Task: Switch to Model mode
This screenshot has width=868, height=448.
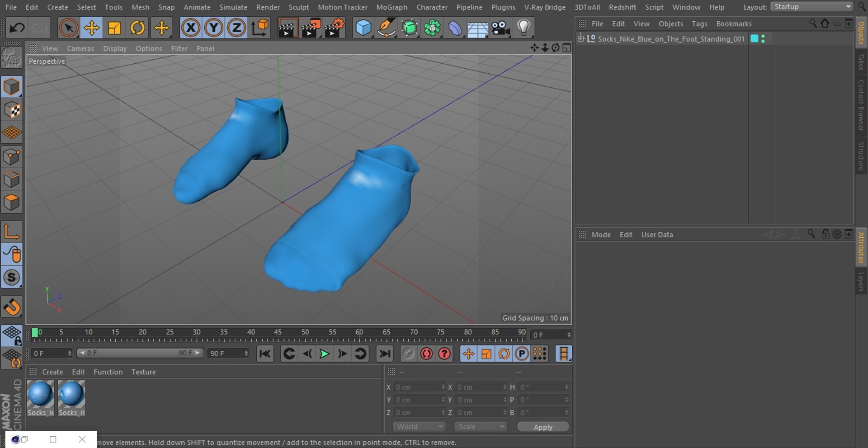Action: (x=12, y=87)
